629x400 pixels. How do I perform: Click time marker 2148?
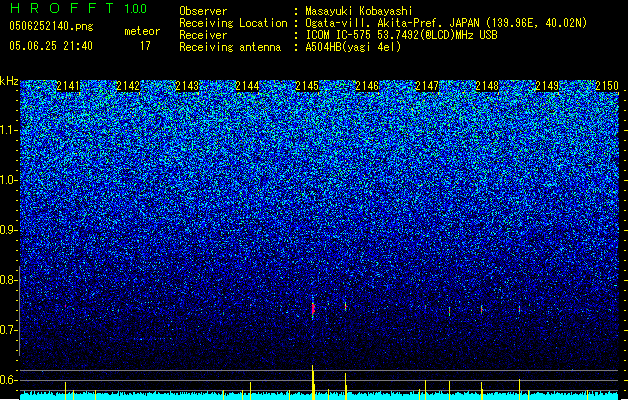487,85
